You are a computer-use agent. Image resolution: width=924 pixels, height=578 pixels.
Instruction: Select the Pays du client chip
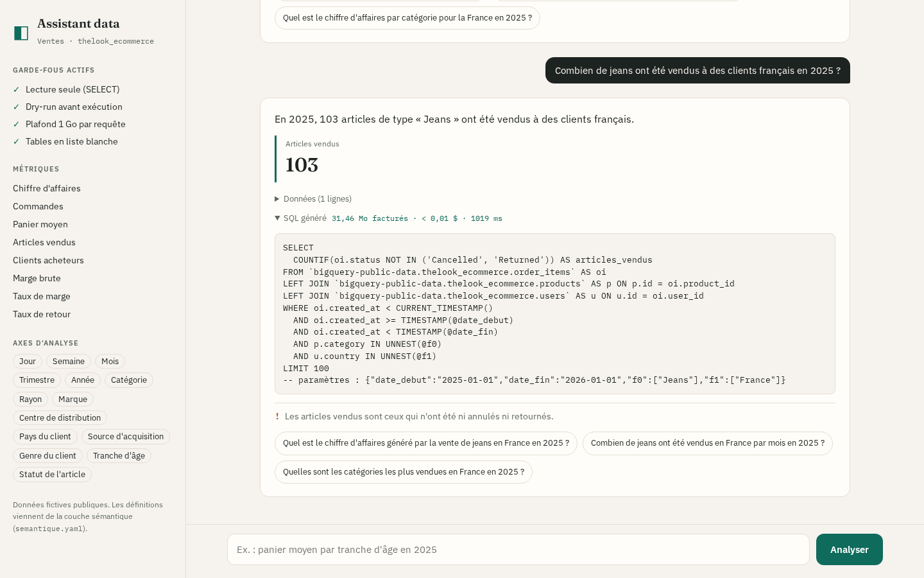coord(45,437)
